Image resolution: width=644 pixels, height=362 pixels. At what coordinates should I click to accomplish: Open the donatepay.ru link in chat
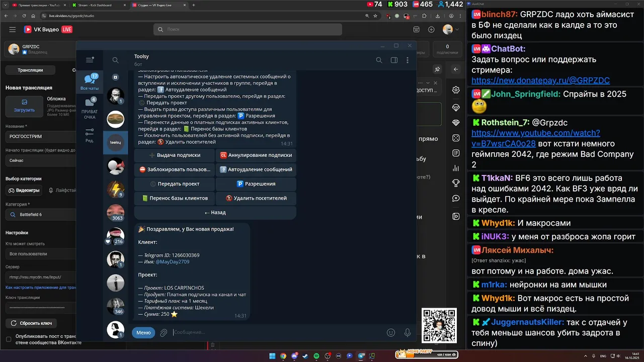click(540, 80)
